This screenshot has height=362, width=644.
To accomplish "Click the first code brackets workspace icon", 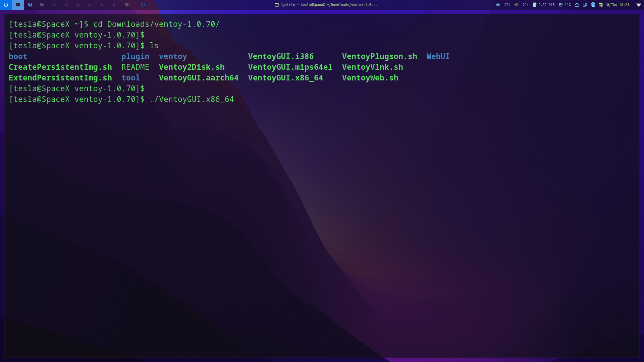I will coord(54,5).
